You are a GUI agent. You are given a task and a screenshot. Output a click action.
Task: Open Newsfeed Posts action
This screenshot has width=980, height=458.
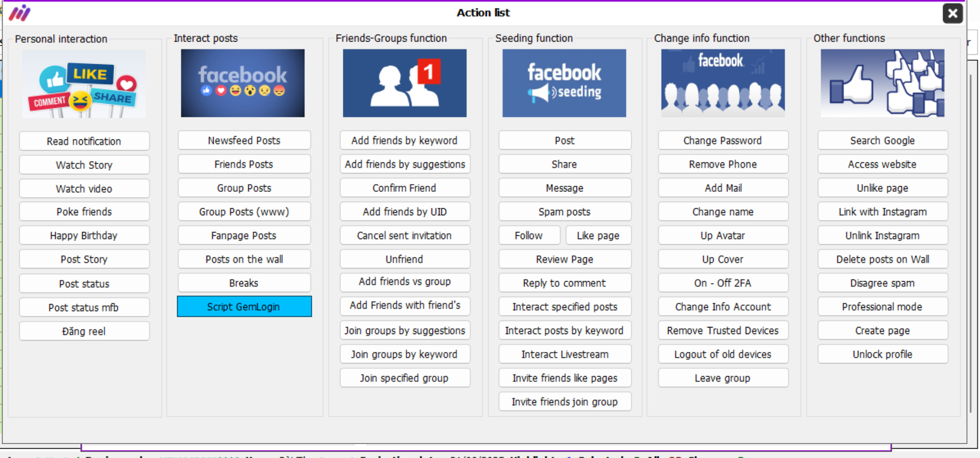tap(244, 140)
